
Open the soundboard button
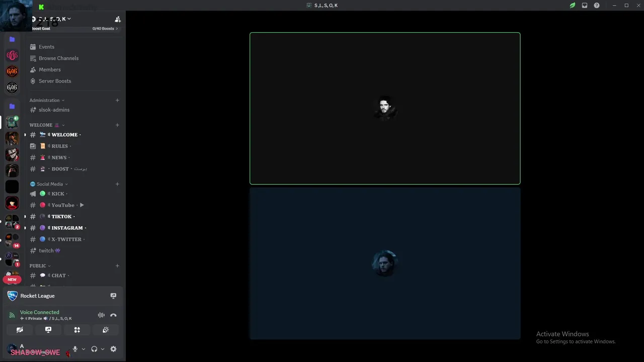click(x=106, y=330)
